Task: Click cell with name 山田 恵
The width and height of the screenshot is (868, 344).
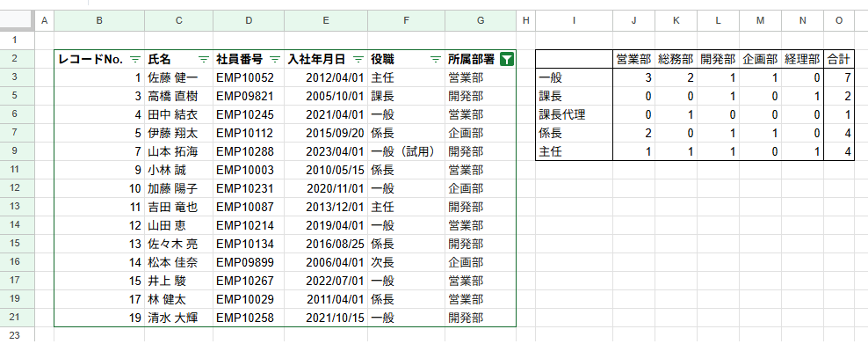Action: pyautogui.click(x=179, y=225)
